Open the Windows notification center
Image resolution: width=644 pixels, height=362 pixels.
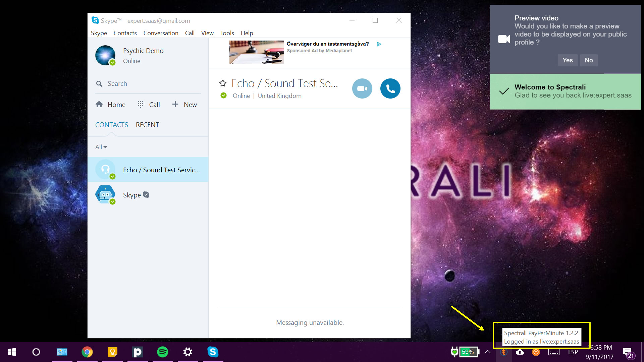coord(628,352)
